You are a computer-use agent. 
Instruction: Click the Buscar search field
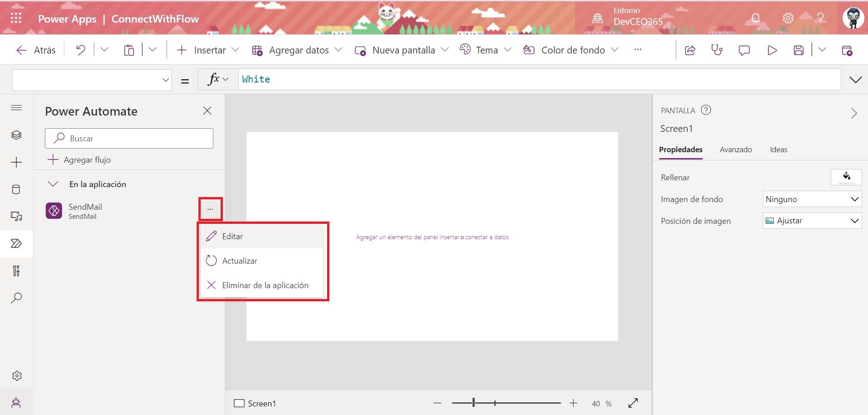[x=129, y=138]
